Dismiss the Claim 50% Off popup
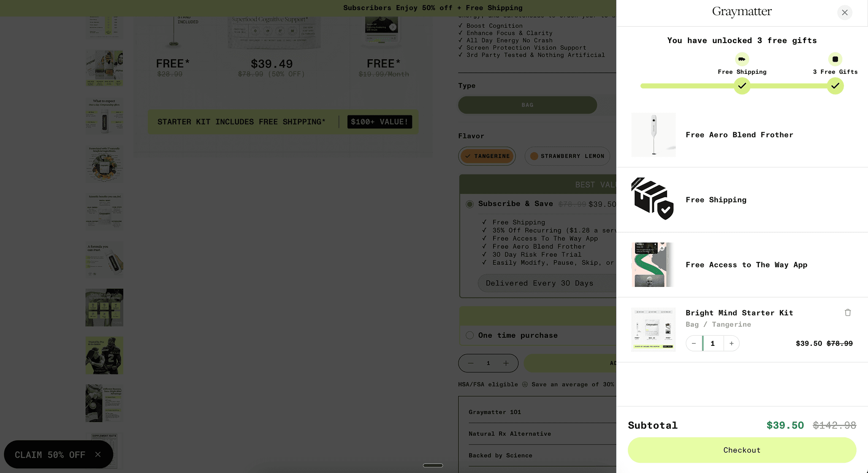The height and width of the screenshot is (473, 868). point(98,454)
